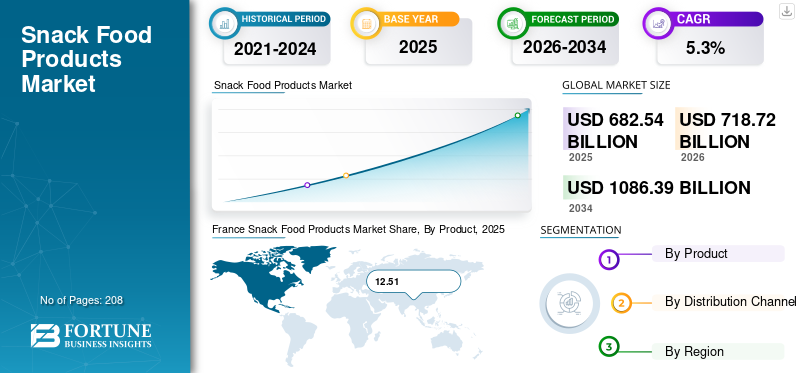The width and height of the screenshot is (800, 373).
Task: Click the Base Year calendar icon
Action: pyautogui.click(x=365, y=23)
